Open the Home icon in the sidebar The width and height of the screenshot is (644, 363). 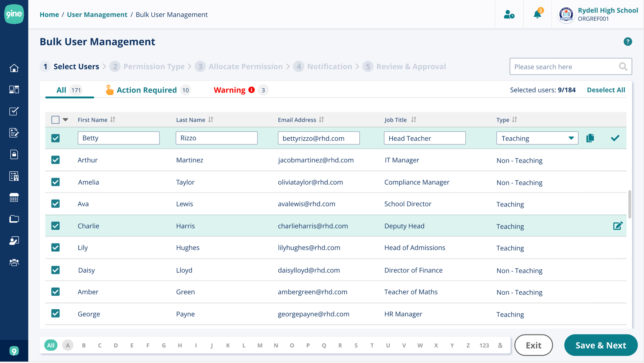coord(14,68)
